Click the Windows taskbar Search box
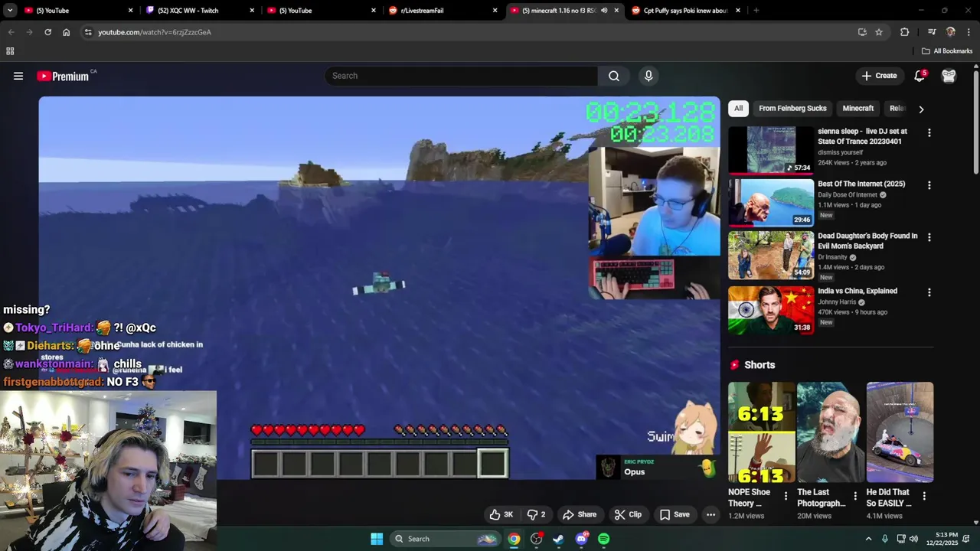Screen dimensions: 980x551 coord(446,539)
